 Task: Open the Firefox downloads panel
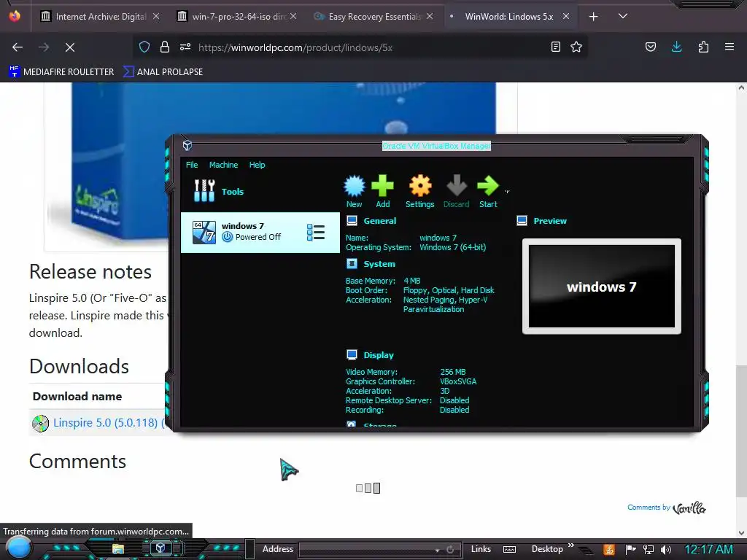click(x=676, y=47)
